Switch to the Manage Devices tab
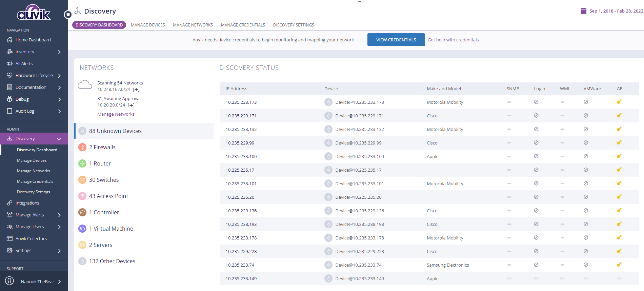The image size is (644, 291). [148, 25]
